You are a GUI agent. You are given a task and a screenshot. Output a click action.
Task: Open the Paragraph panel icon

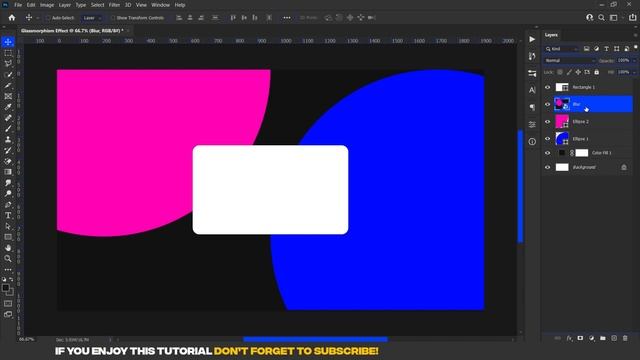point(532,107)
